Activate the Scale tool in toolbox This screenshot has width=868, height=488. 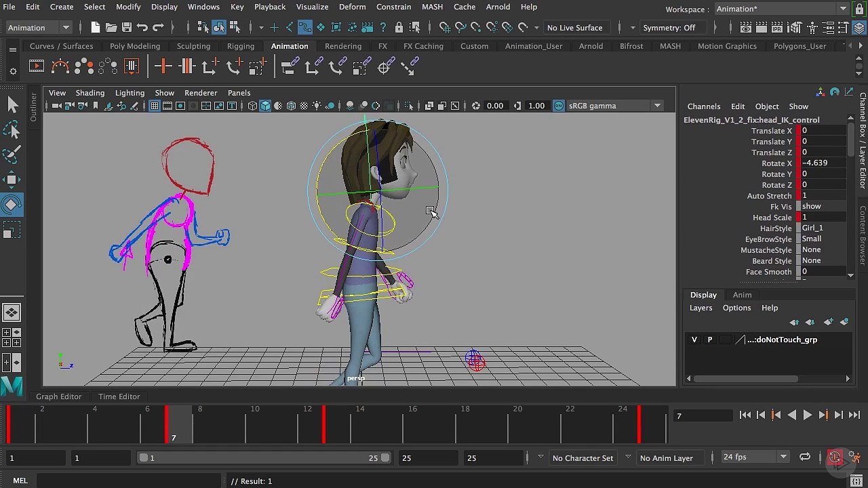(12, 231)
